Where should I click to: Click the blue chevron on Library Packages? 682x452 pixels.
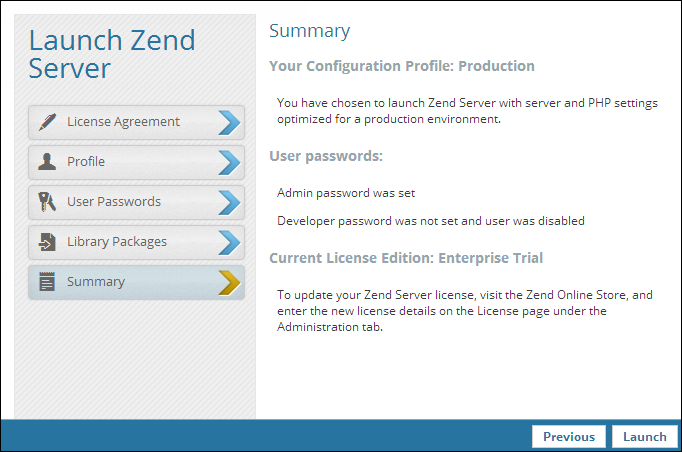[229, 242]
